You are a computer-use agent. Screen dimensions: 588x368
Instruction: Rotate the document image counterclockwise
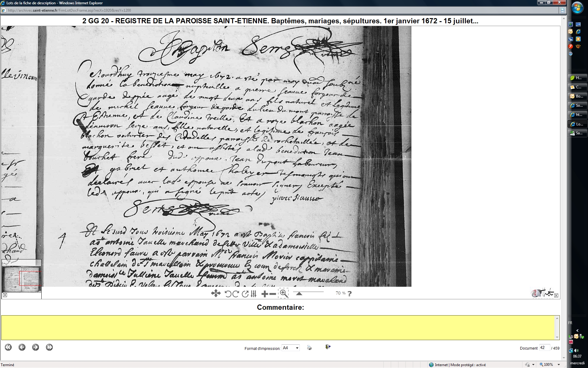coord(228,294)
